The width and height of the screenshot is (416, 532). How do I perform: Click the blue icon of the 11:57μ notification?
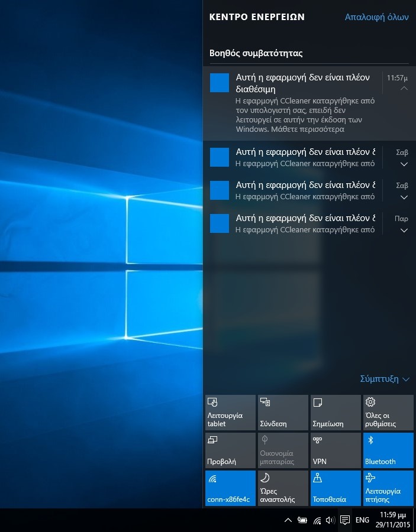tap(220, 82)
